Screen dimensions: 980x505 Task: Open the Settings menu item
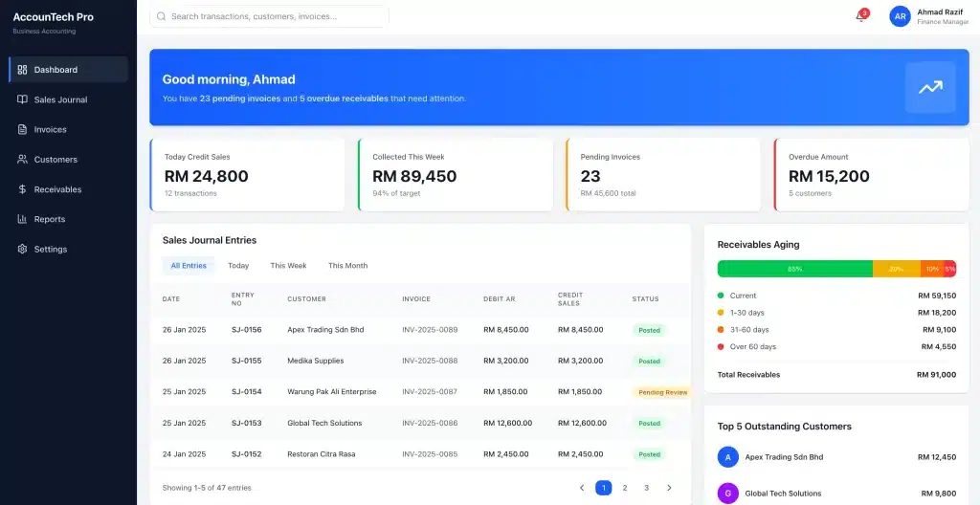pos(69,249)
